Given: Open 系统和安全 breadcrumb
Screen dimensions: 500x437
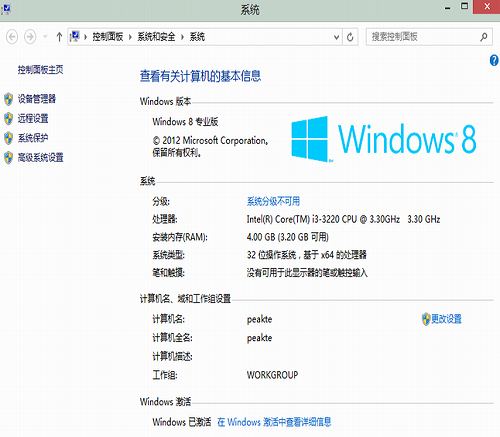Looking at the screenshot, I should (156, 37).
